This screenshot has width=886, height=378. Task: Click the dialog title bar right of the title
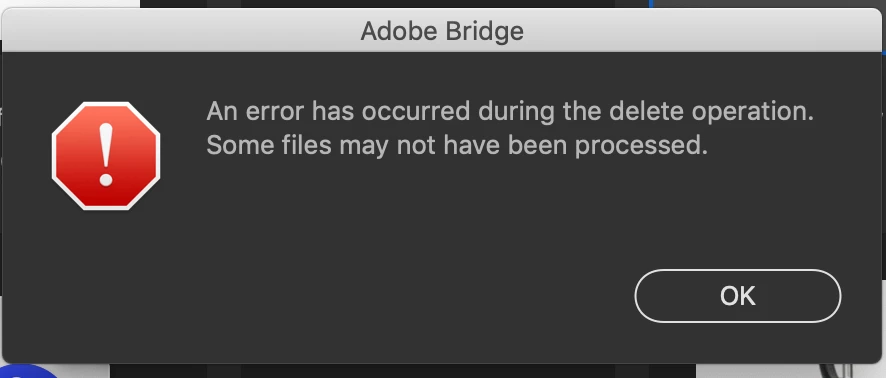click(701, 31)
